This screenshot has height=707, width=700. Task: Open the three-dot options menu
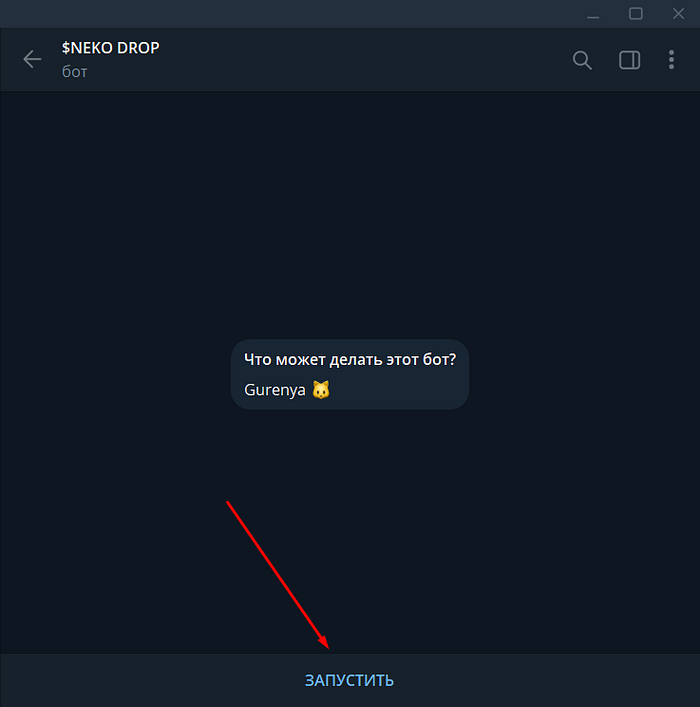click(x=671, y=60)
